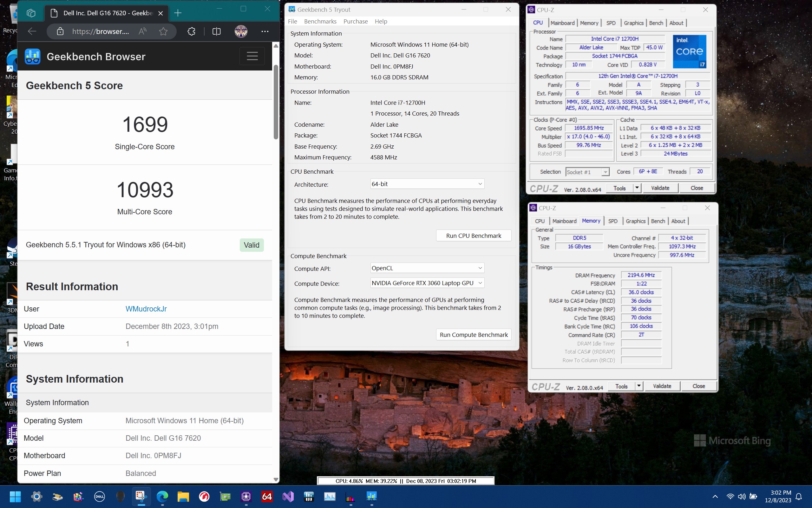Expand Tools dropdown arrow in bottom CPU-Z
This screenshot has height=508, width=812.
pyautogui.click(x=639, y=386)
